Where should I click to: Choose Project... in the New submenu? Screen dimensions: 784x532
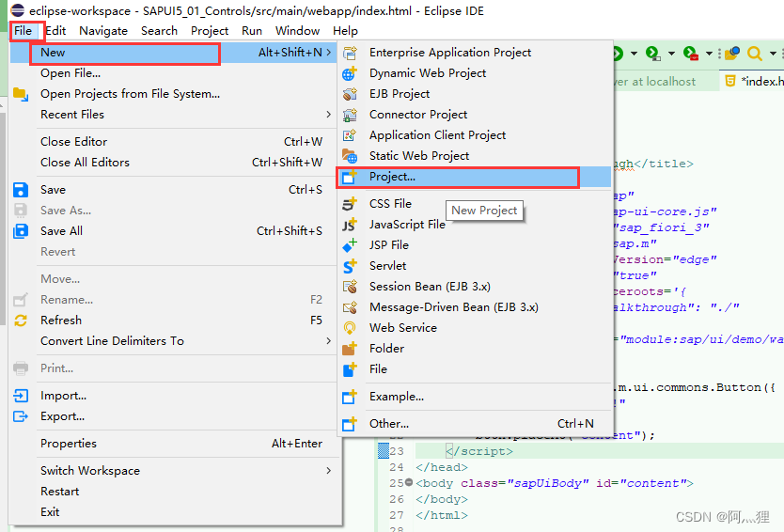coord(474,177)
